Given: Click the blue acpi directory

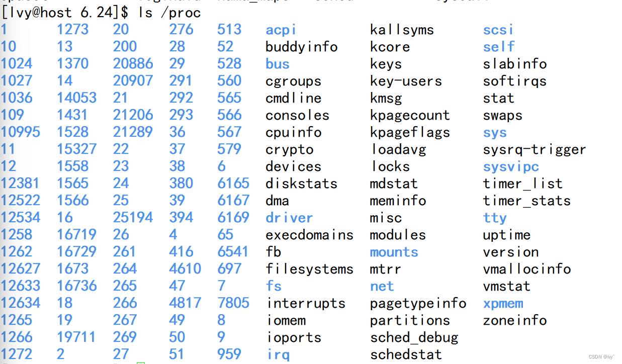Looking at the screenshot, I should (x=281, y=30).
